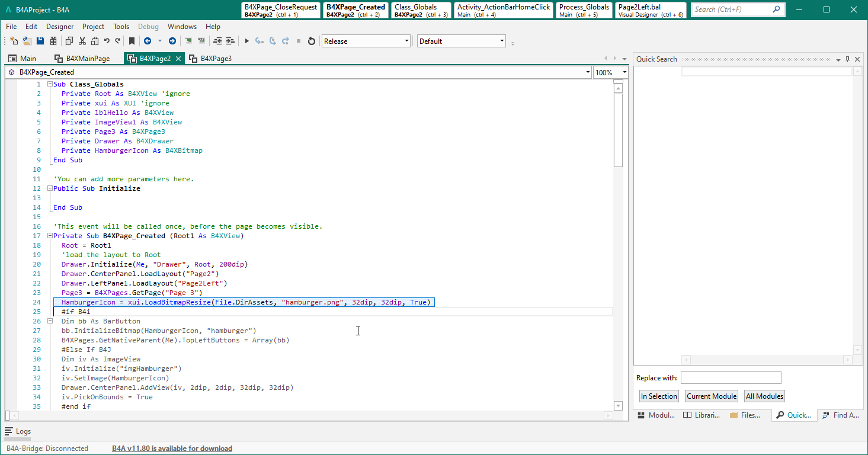This screenshot has width=868, height=455.
Task: Open the Designer menu
Action: 60,27
